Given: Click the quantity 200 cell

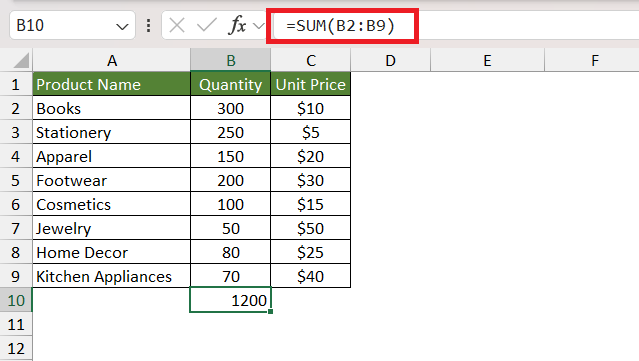Looking at the screenshot, I should (231, 180).
